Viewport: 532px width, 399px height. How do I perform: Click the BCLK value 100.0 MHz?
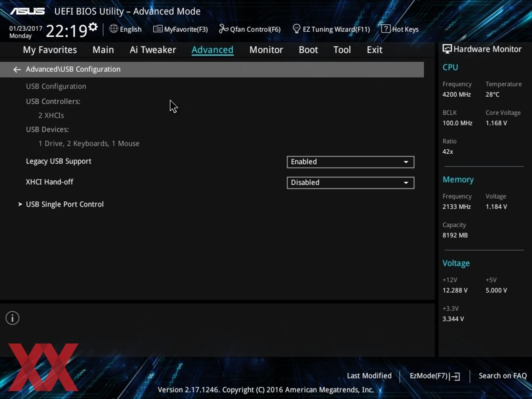pyautogui.click(x=457, y=123)
